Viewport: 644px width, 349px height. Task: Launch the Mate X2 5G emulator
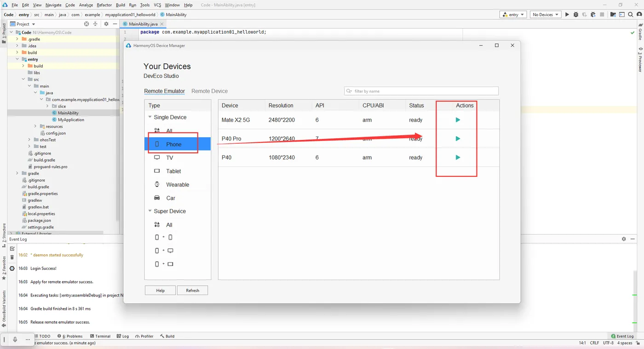click(457, 120)
